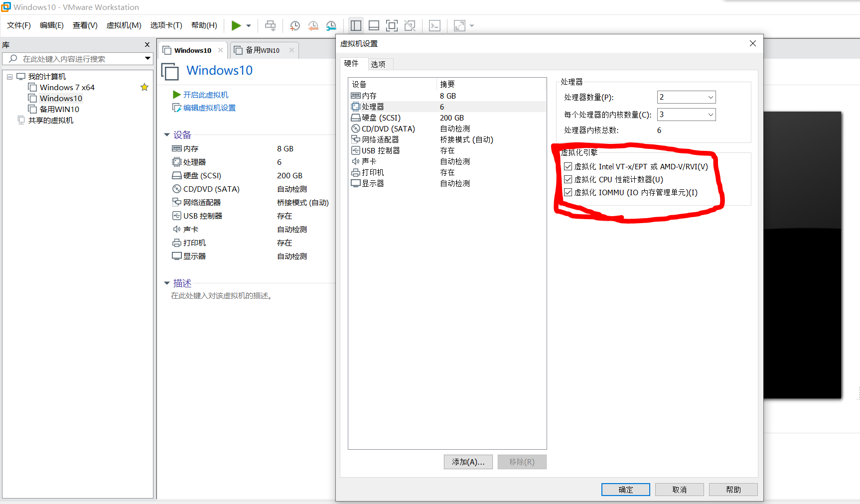Image resolution: width=860 pixels, height=504 pixels.
Task: Open the snapshot manager toolbar icon
Action: pyautogui.click(x=331, y=26)
